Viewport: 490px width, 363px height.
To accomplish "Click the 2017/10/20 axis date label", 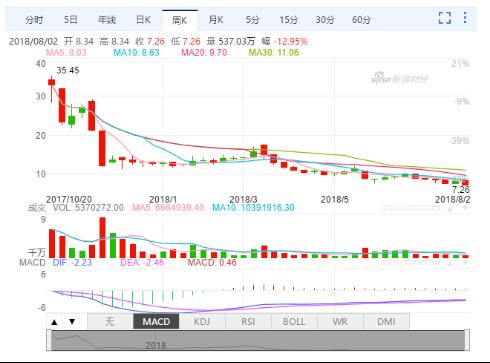I will (69, 199).
